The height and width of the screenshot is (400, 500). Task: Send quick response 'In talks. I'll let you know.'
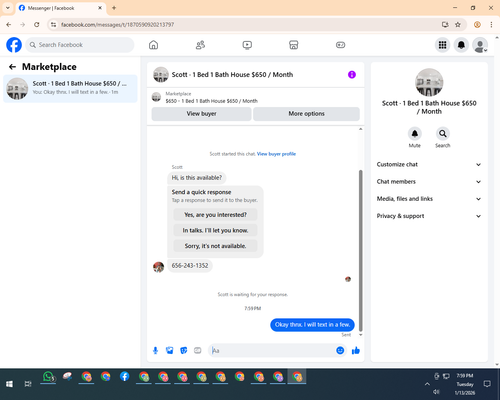(x=215, y=230)
